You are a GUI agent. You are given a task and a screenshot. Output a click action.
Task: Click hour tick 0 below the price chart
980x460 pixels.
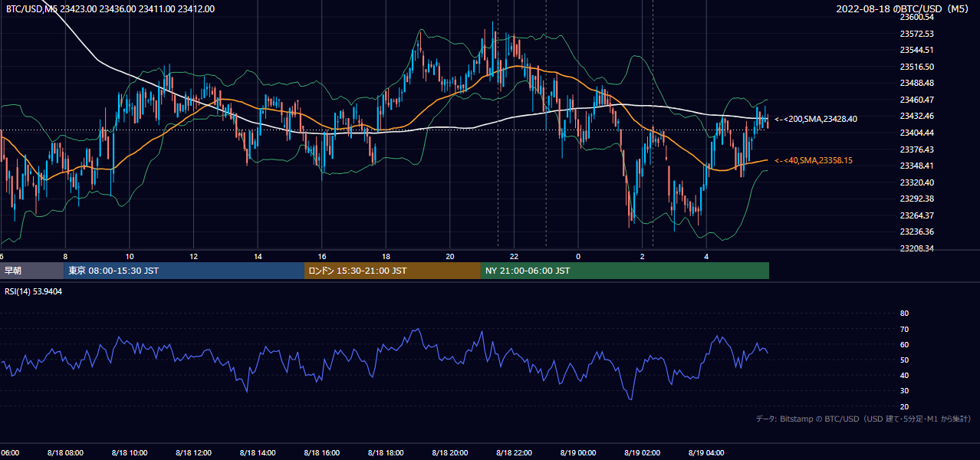pyautogui.click(x=578, y=256)
